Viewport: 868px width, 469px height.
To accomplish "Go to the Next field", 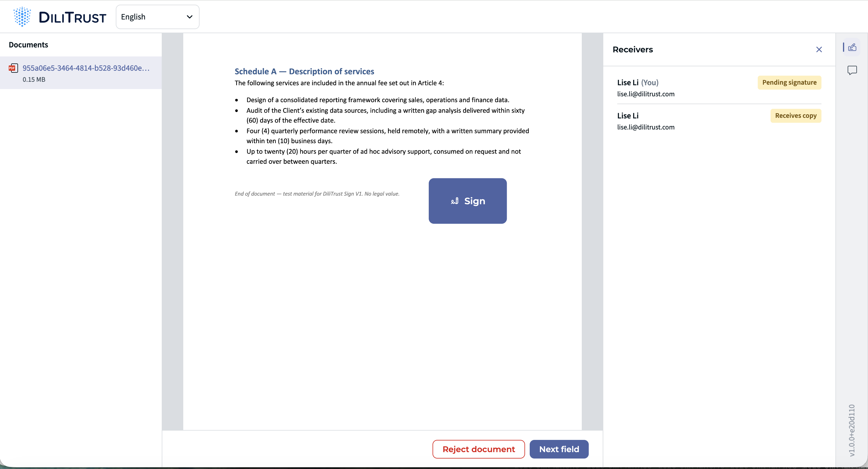I will click(559, 449).
